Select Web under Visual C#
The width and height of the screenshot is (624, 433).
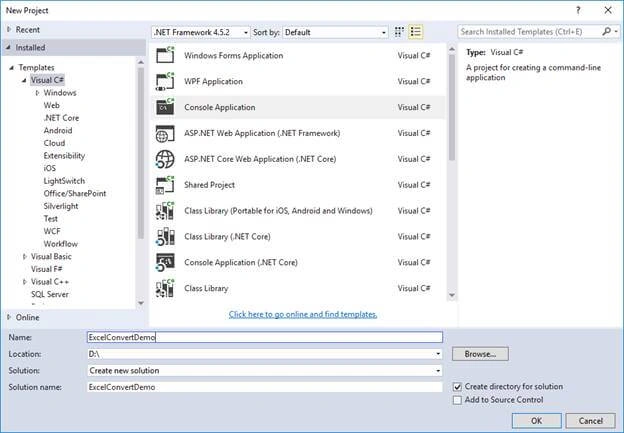click(x=52, y=105)
